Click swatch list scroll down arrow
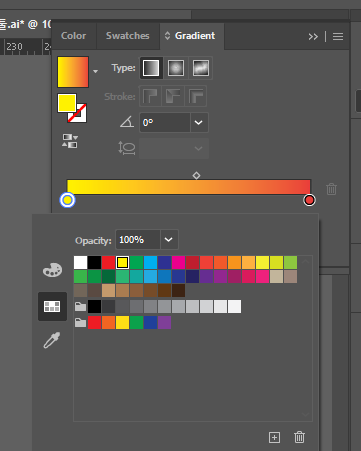 click(x=305, y=414)
